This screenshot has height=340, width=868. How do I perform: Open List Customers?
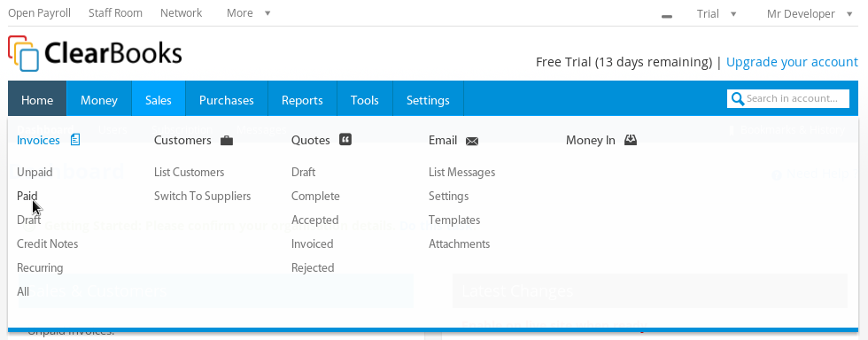click(189, 173)
